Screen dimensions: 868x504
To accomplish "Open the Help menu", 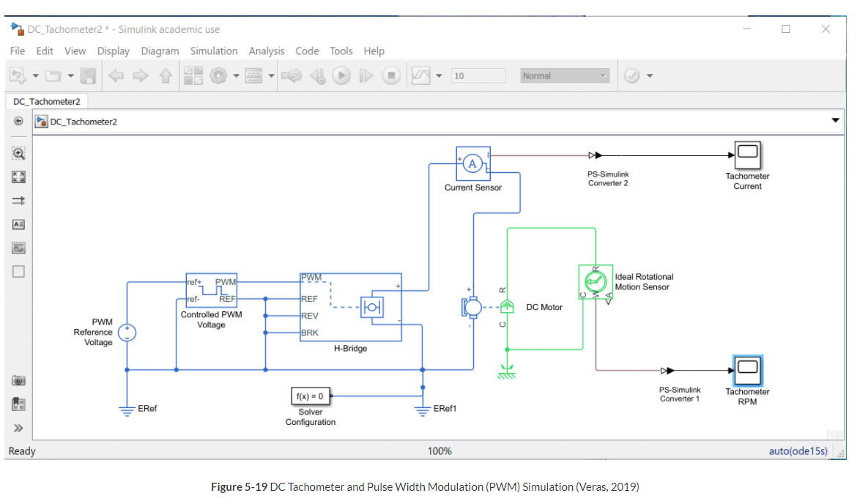I will coord(374,51).
